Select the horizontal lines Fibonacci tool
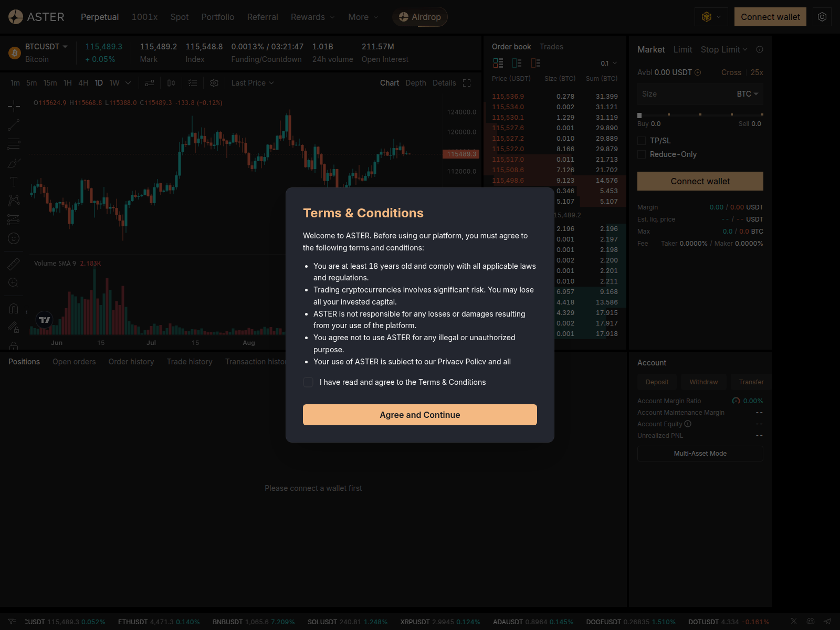 pyautogui.click(x=14, y=144)
